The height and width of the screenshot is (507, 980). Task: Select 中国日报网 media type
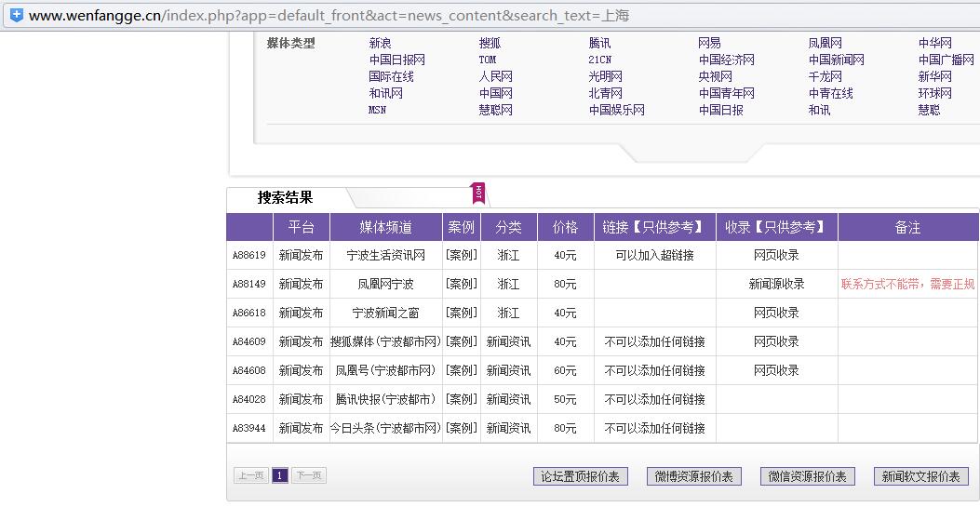click(x=396, y=60)
